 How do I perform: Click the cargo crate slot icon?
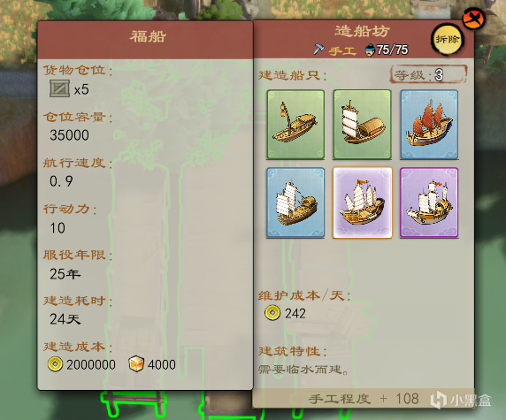pos(59,88)
